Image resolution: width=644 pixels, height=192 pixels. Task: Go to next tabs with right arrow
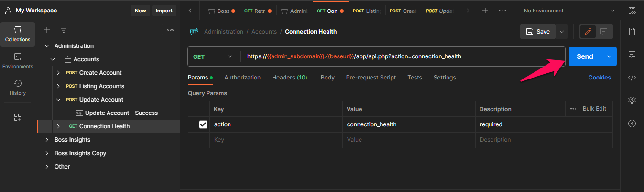468,11
